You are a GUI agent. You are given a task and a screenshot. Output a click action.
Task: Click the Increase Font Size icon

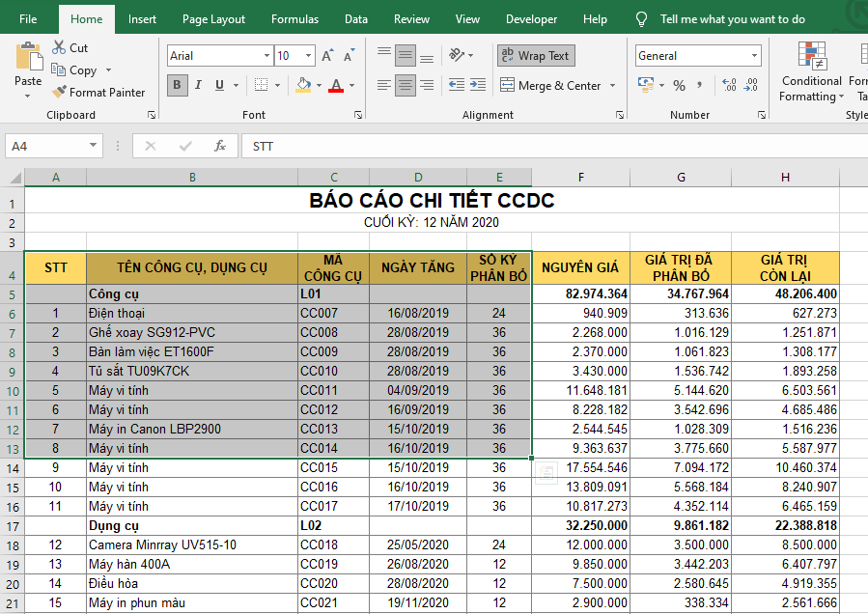coord(327,56)
